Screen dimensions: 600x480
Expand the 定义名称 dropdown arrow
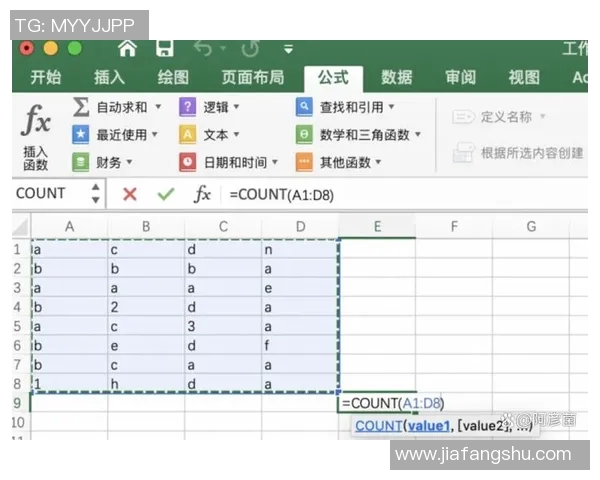(542, 116)
